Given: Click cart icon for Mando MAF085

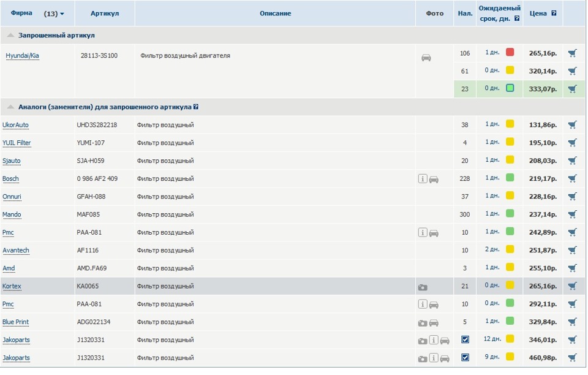Looking at the screenshot, I should pos(572,214).
